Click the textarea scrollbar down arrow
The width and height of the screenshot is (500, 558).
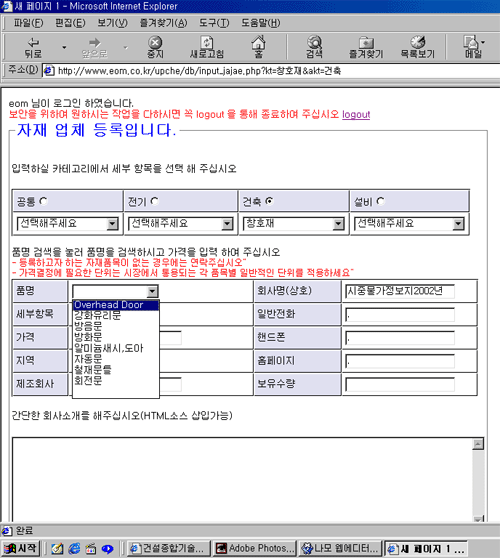point(478,519)
